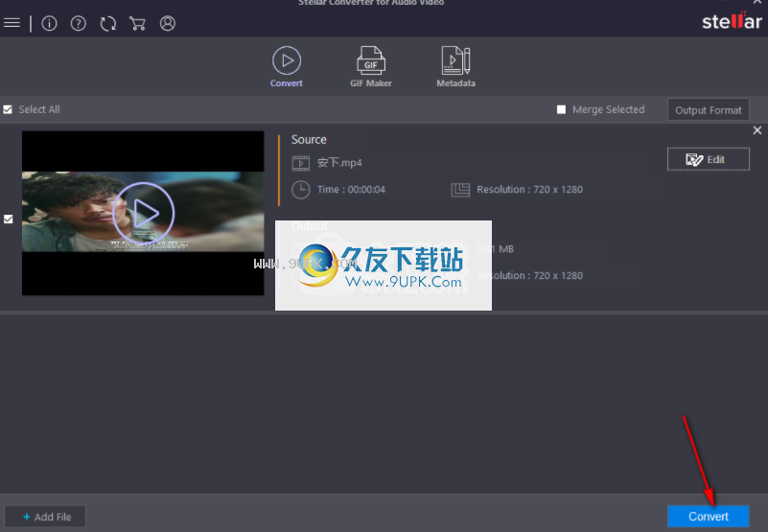
Task: Click the Time : 00:00:04 text
Action: click(351, 190)
